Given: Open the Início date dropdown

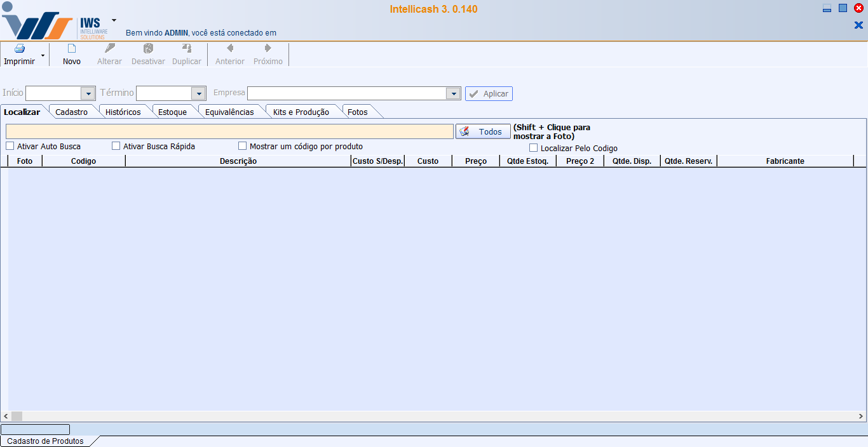Looking at the screenshot, I should pos(88,94).
